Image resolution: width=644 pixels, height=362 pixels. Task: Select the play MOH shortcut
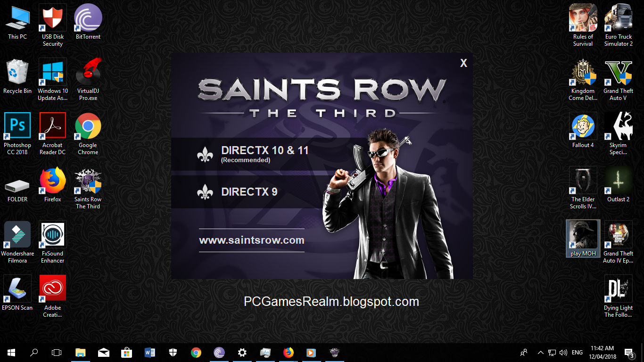pyautogui.click(x=583, y=239)
